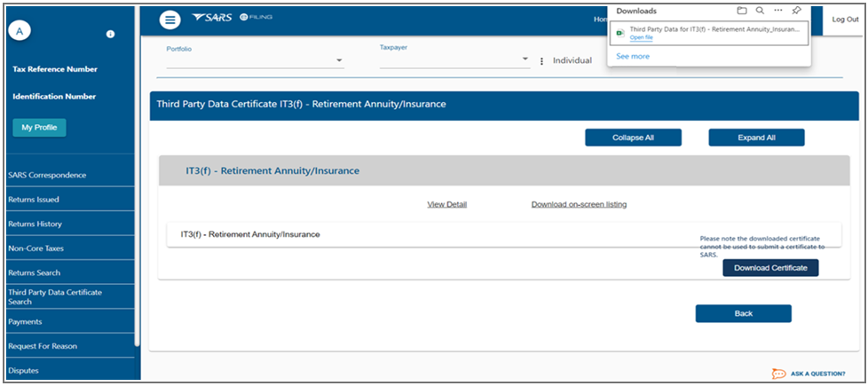
Task: Click the Download Certificate button
Action: click(x=770, y=267)
